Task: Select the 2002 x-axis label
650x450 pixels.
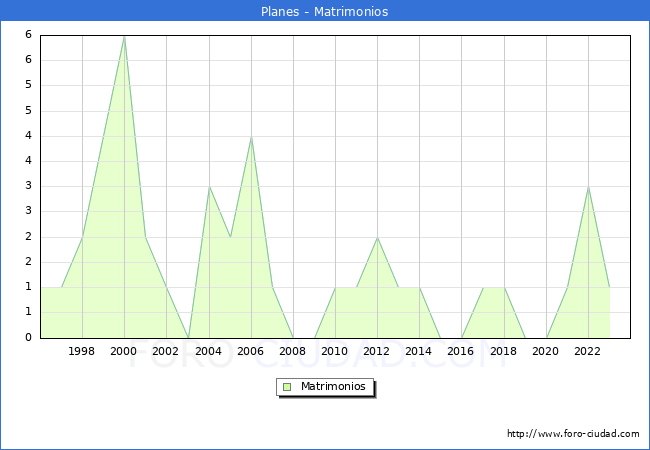Action: 165,351
